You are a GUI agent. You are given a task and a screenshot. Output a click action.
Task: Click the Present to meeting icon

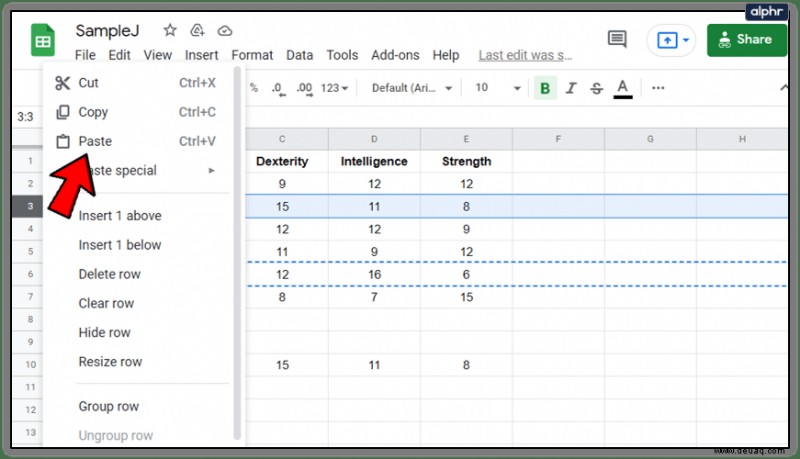(x=672, y=40)
